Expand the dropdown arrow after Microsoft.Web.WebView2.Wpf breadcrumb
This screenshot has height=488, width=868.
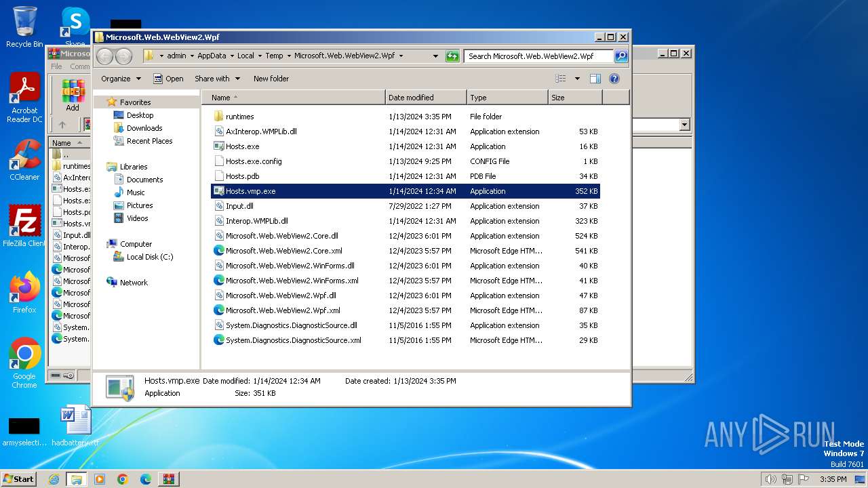pyautogui.click(x=401, y=56)
